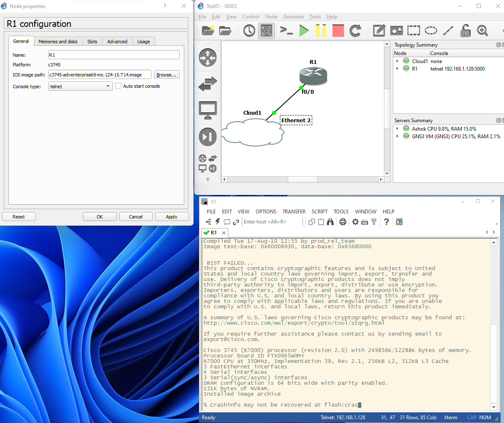Select the Draw line tool
Screen dimensions: 504x423
coord(448,31)
